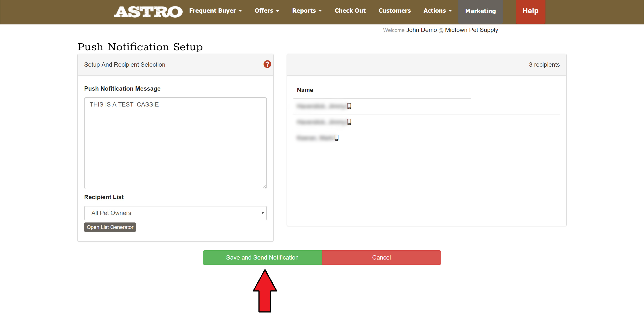Select the Marketing tab
This screenshot has width=644, height=326.
point(480,11)
